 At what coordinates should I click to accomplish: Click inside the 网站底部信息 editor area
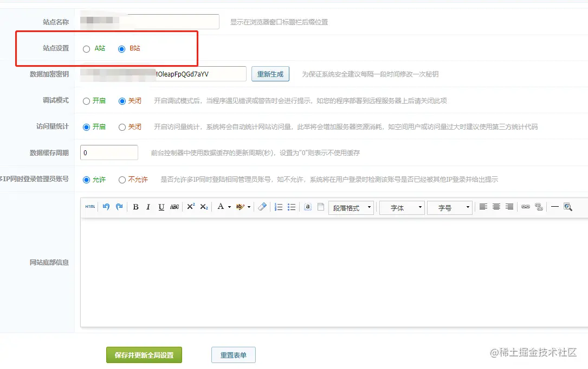(334, 272)
